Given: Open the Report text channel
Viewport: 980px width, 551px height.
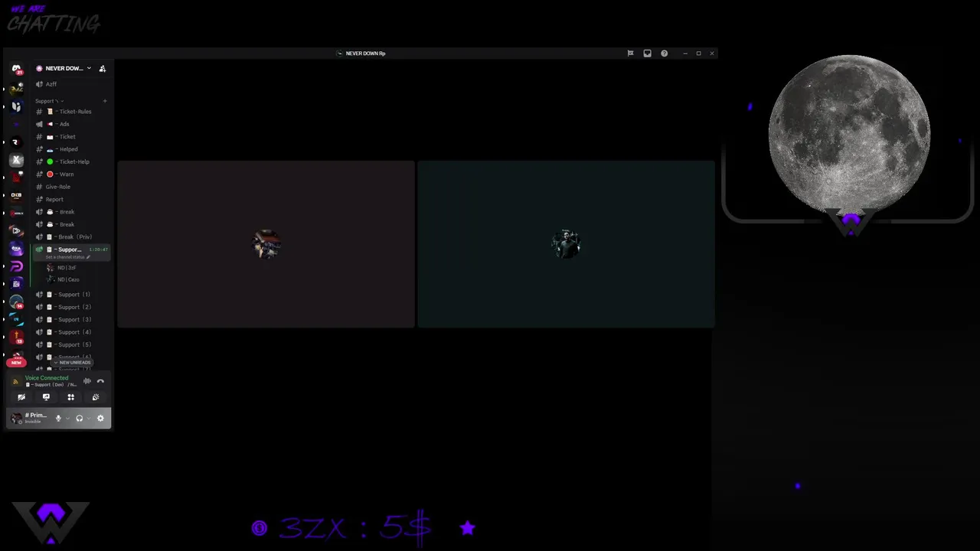Looking at the screenshot, I should (x=72, y=200).
